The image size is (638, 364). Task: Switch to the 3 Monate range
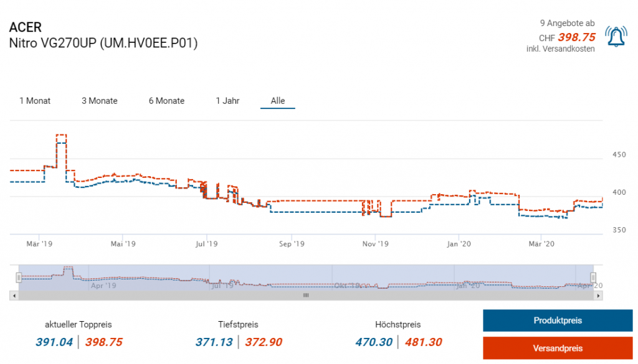(100, 101)
